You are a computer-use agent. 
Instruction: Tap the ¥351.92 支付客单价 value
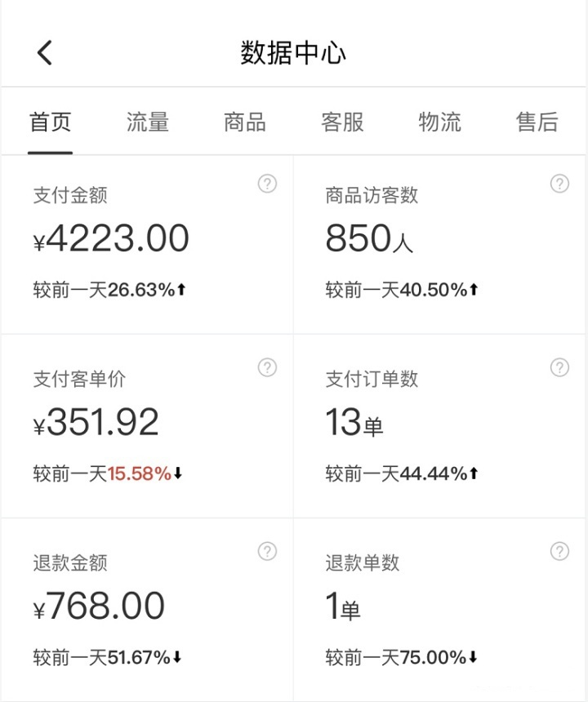coord(96,422)
